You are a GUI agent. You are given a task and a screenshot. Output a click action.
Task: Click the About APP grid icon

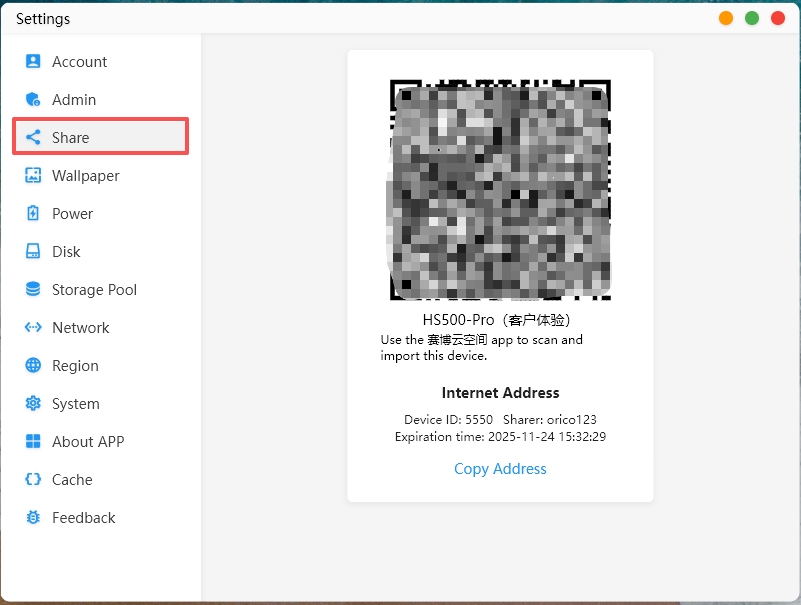coord(33,441)
